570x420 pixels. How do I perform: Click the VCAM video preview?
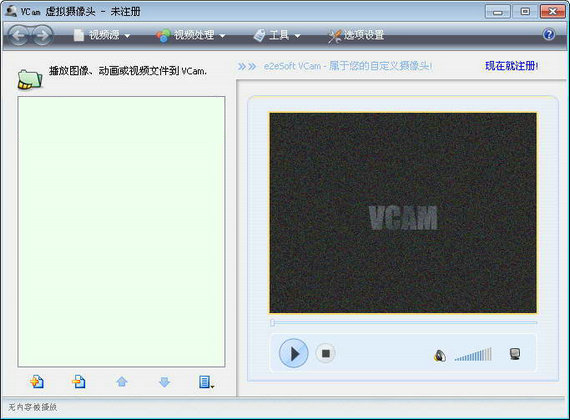(403, 213)
